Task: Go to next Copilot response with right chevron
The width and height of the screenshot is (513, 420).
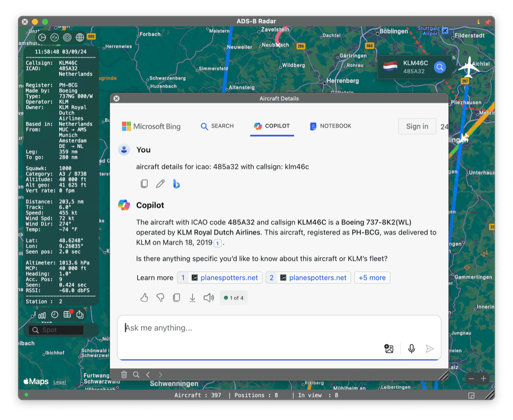Action: [160, 374]
